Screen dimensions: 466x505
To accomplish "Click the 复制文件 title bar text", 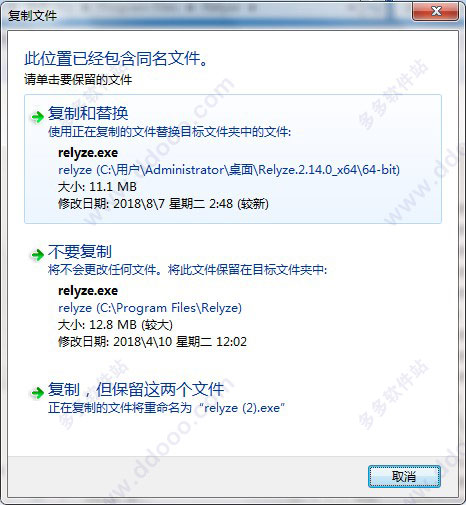I will [x=32, y=15].
